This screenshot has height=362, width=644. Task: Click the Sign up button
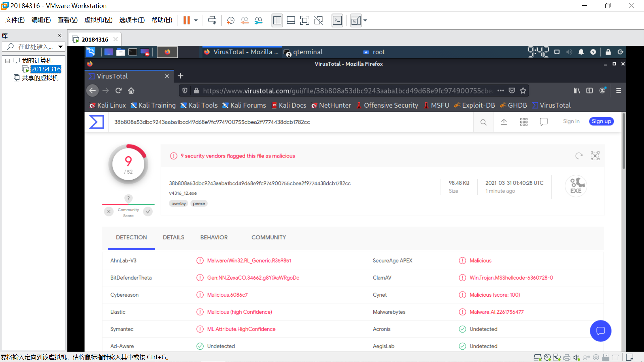coord(601,121)
